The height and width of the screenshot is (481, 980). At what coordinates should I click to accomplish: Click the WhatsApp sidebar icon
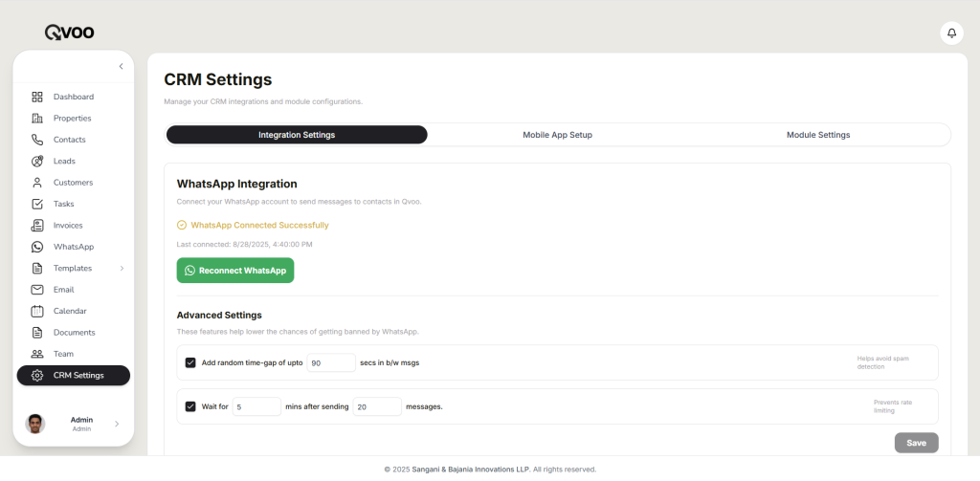coord(37,247)
